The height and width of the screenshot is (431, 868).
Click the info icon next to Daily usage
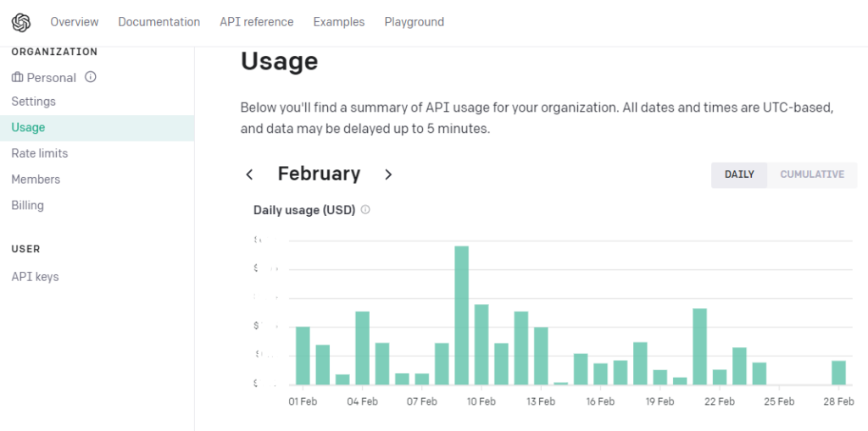[x=365, y=209]
